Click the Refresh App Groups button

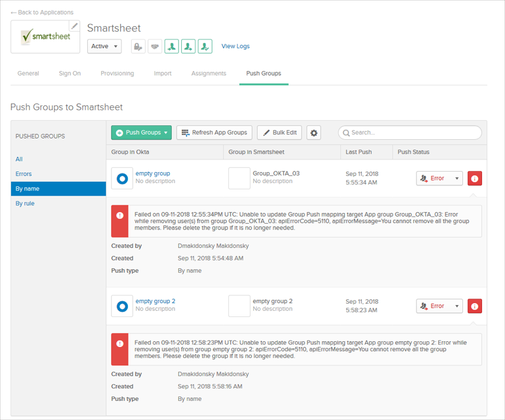pyautogui.click(x=214, y=133)
